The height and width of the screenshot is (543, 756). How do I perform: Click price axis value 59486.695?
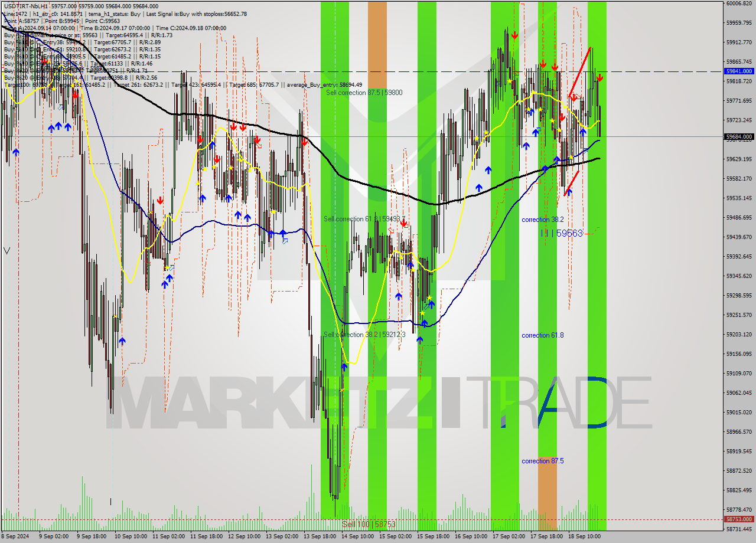tap(739, 217)
